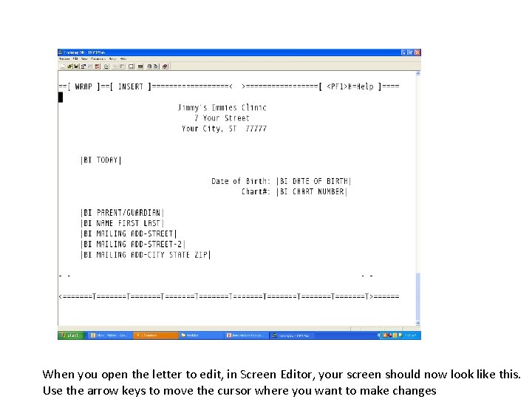Switch to the orange highlighted taskbar item
Viewport: 532px width, 399px height.
[x=156, y=335]
